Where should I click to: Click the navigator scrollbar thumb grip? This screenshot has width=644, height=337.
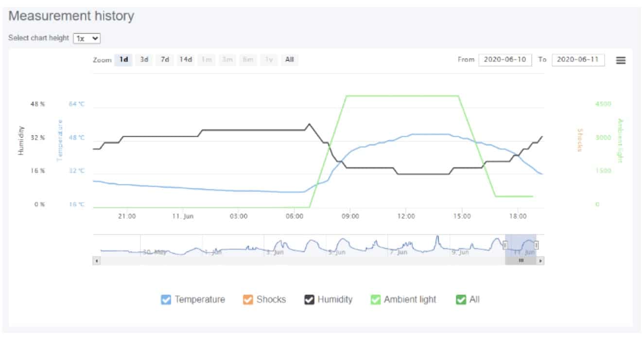[521, 261]
